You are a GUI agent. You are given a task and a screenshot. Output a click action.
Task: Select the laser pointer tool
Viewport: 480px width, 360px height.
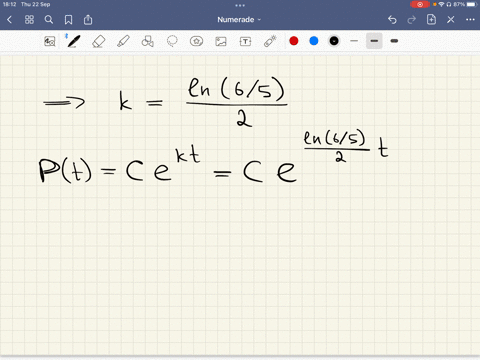pos(270,41)
